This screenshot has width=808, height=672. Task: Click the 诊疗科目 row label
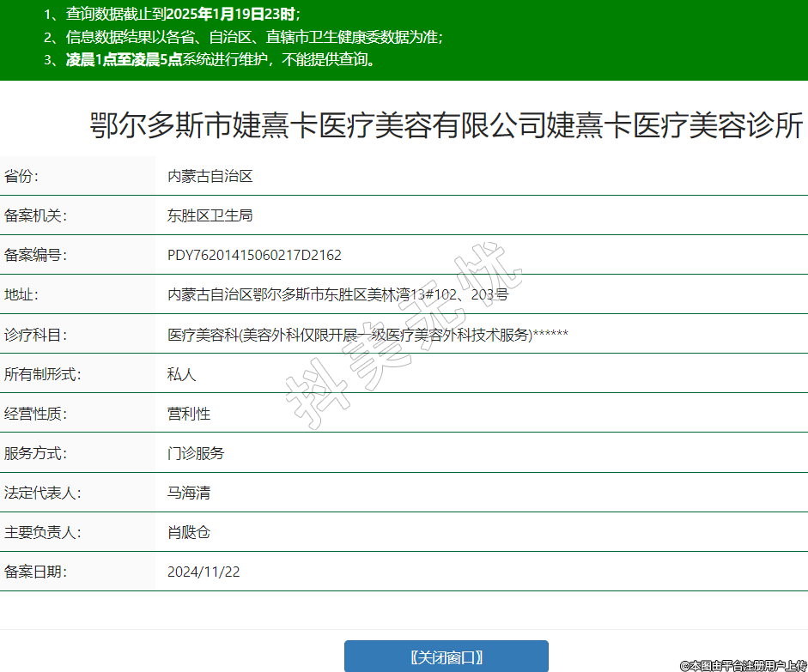[x=35, y=335]
